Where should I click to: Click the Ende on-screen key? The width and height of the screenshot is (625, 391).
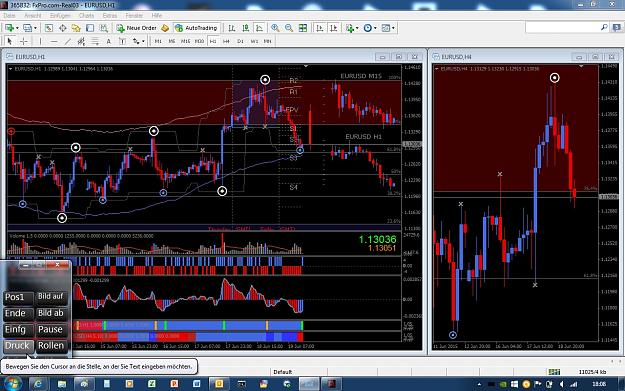click(x=18, y=314)
